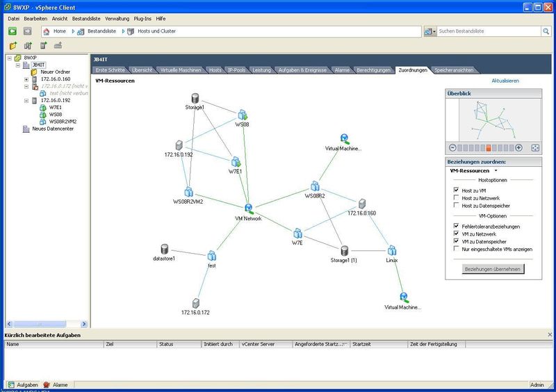Viewport: 556px width, 392px height.
Task: Click Hosts und Cluster breadcrumb
Action: [156, 31]
